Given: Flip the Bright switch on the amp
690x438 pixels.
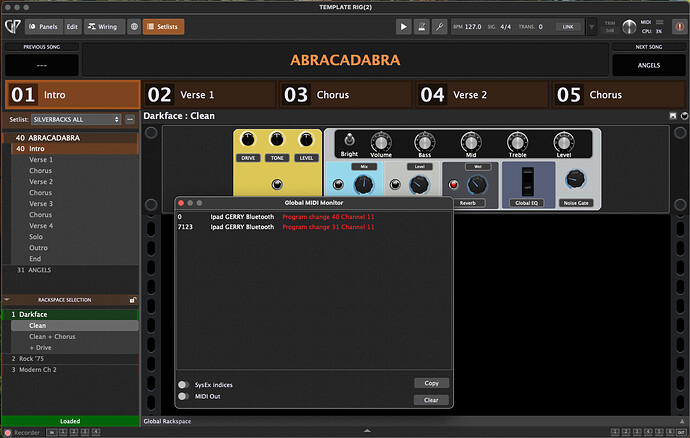Looking at the screenshot, I should pyautogui.click(x=349, y=141).
